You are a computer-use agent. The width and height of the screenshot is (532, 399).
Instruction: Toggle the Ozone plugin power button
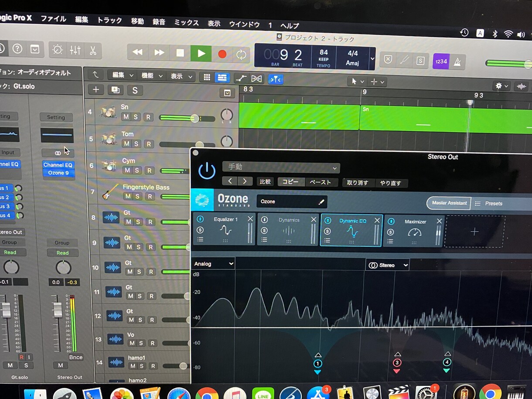tap(207, 171)
